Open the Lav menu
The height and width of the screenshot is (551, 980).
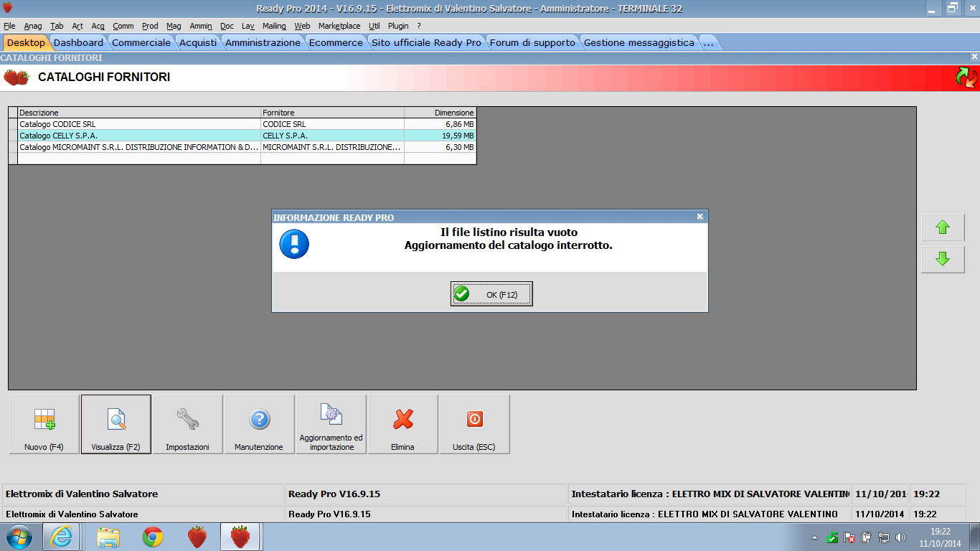point(248,26)
